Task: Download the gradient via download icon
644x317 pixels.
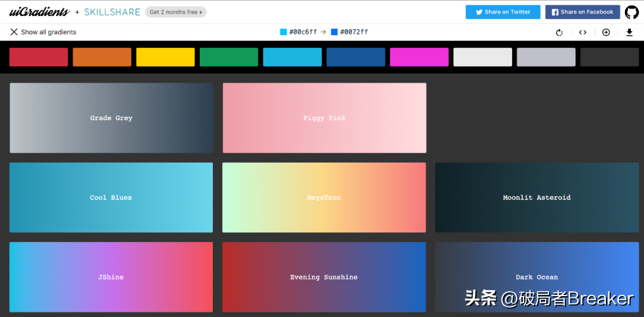Action: [x=629, y=32]
